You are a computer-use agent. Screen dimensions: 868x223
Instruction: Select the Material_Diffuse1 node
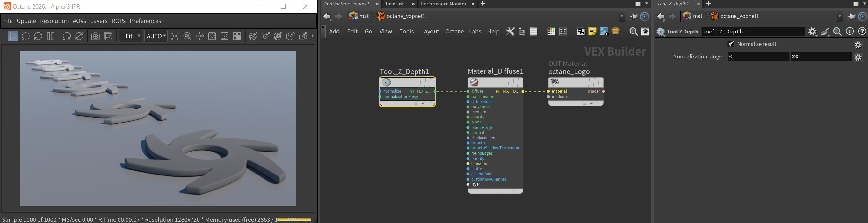tap(491, 82)
